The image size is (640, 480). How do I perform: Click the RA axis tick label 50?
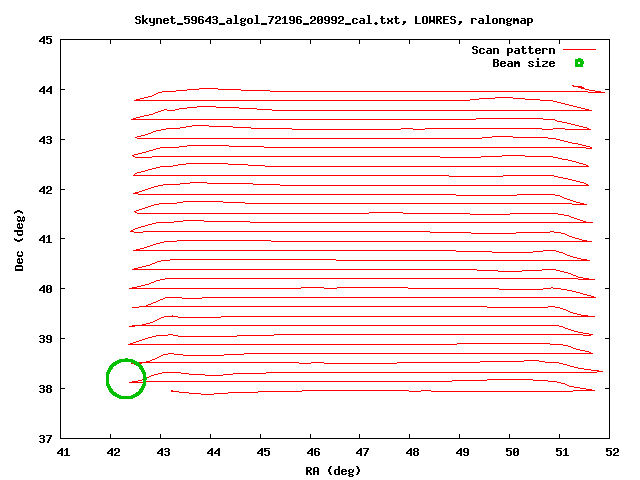click(x=512, y=452)
